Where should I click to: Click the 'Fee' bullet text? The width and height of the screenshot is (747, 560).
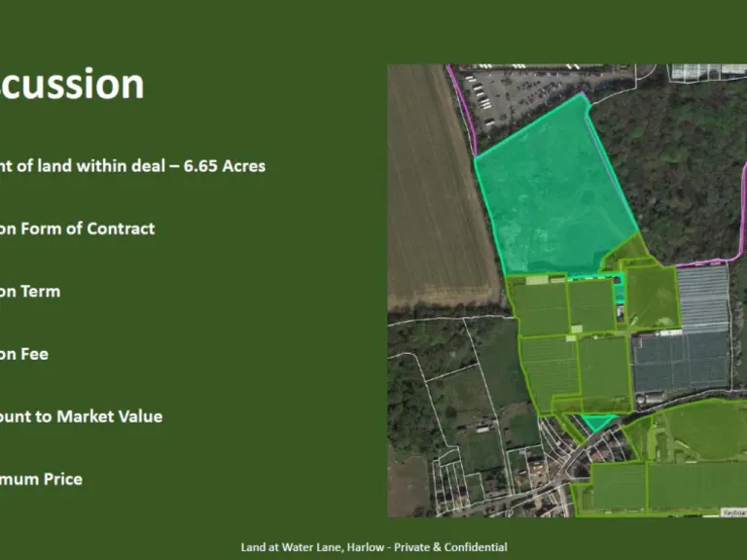tap(24, 354)
